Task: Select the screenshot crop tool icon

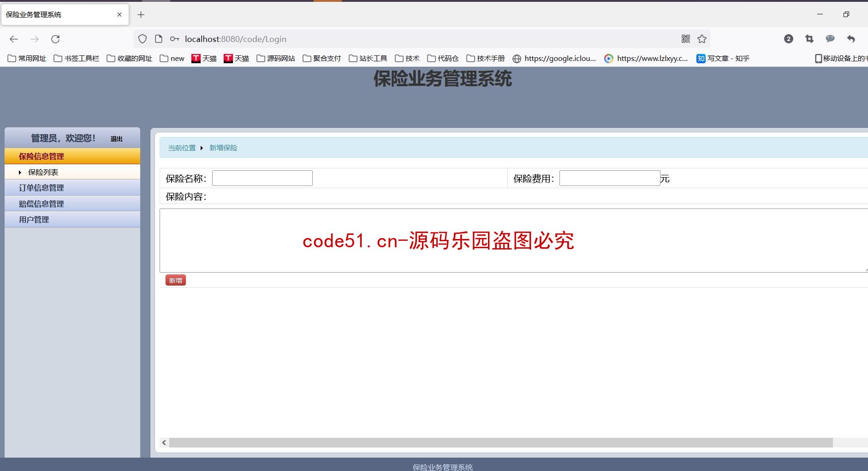Action: tap(809, 39)
